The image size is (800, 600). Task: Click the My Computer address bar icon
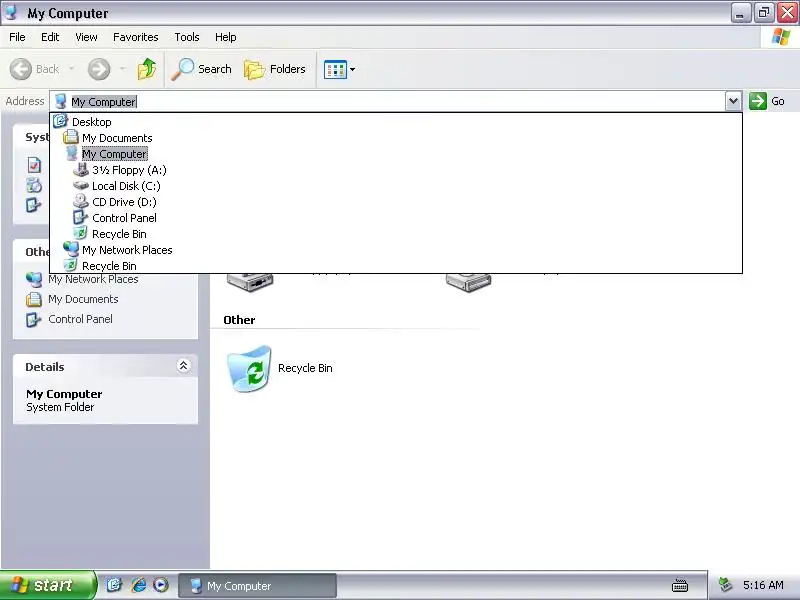click(61, 101)
